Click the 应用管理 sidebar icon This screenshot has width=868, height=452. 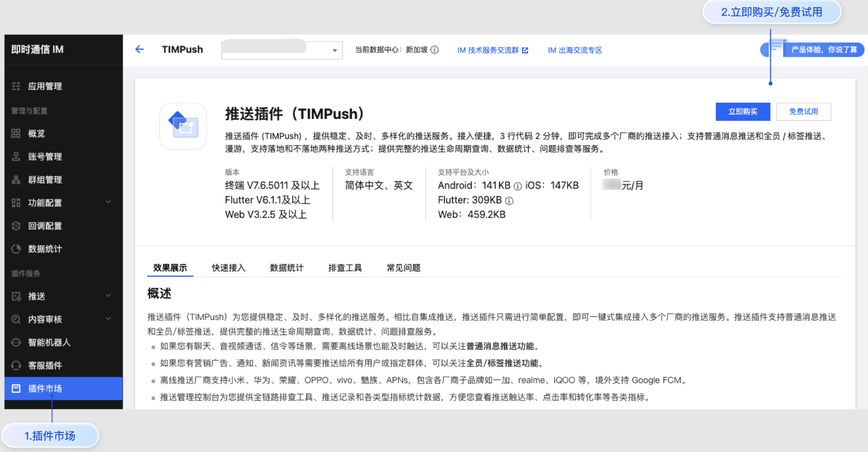pos(16,86)
